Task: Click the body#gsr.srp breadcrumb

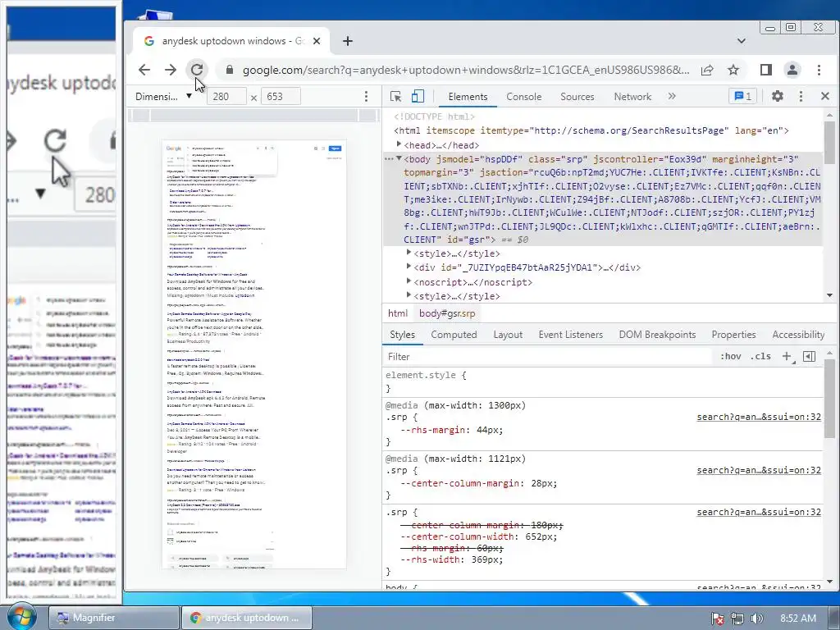Action: tap(447, 313)
